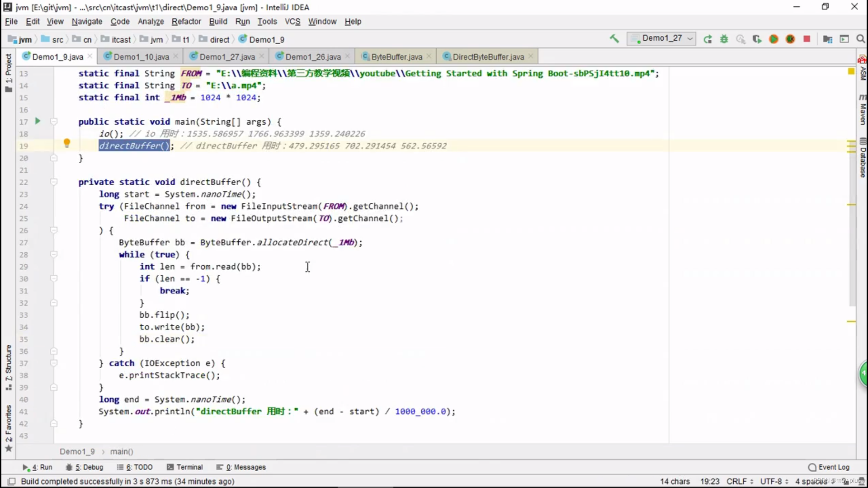Click the red Stop button
The height and width of the screenshot is (488, 868).
pyautogui.click(x=807, y=39)
